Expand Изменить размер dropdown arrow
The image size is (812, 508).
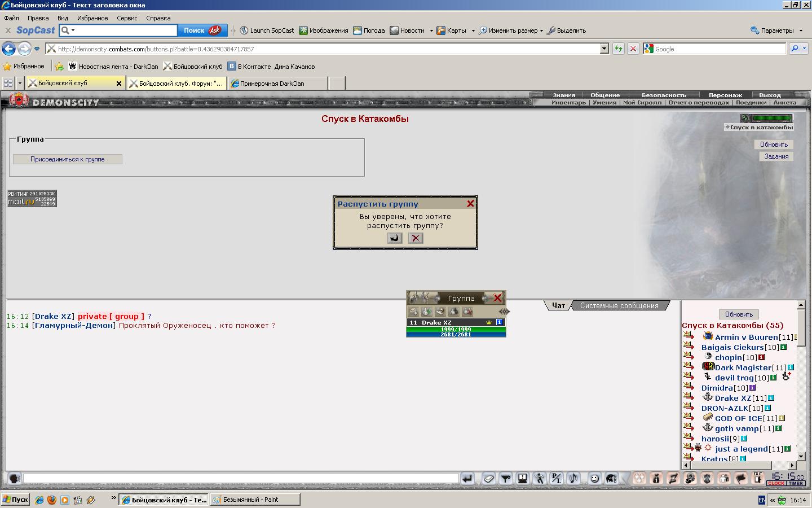coord(541,30)
